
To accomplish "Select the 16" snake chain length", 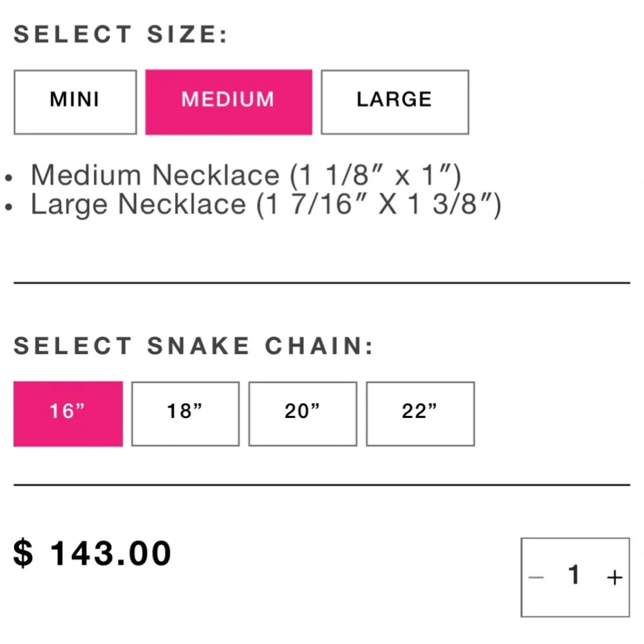I will (68, 413).
